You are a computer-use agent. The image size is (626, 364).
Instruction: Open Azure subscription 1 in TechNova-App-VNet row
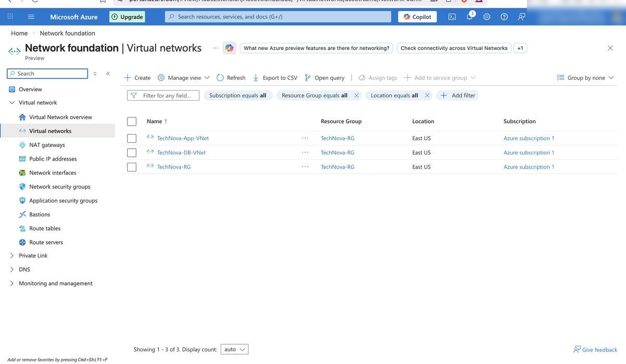tap(529, 138)
